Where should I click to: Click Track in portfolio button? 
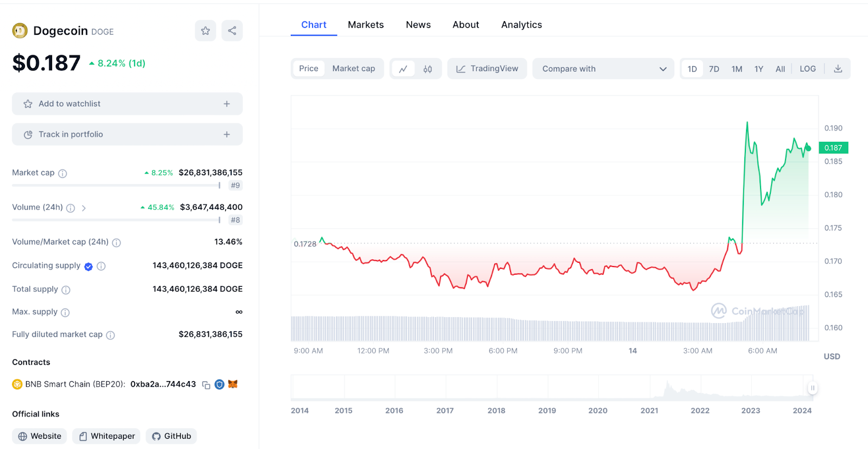tap(127, 134)
